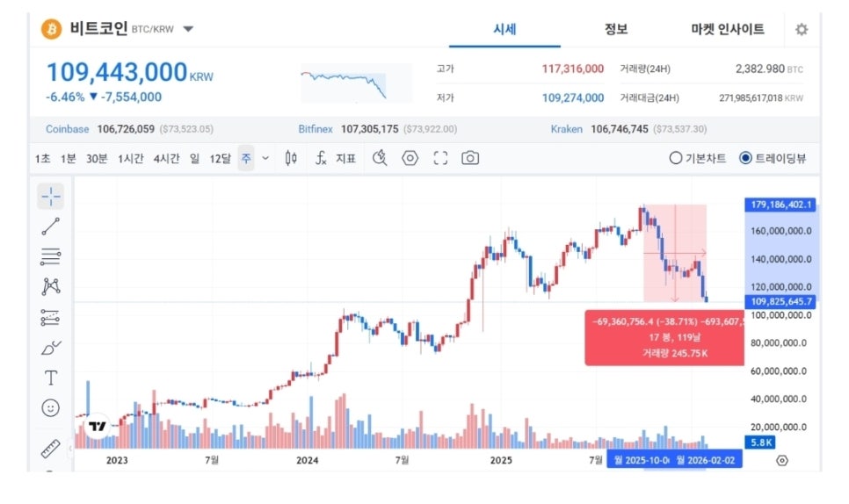Viewport: 849px width, 504px height.
Task: Expand the time interval dropdown arrow
Action: coord(265,158)
